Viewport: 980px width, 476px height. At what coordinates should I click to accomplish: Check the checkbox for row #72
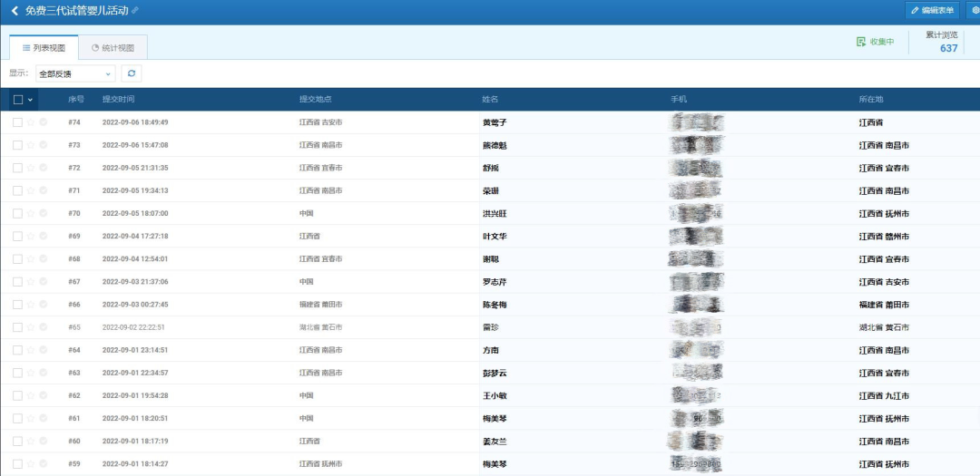pyautogui.click(x=18, y=168)
